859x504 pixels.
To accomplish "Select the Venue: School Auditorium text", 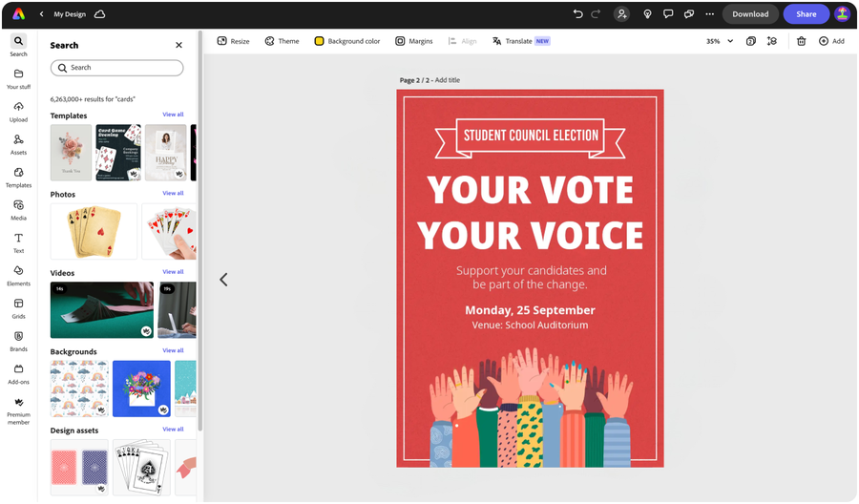I will pos(530,325).
